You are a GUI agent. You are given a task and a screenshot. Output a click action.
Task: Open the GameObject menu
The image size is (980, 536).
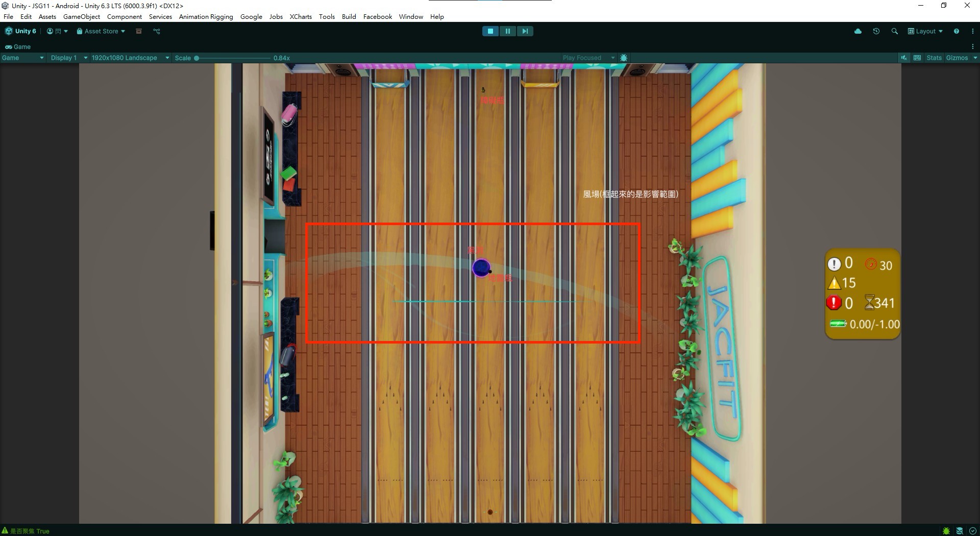[x=82, y=16]
